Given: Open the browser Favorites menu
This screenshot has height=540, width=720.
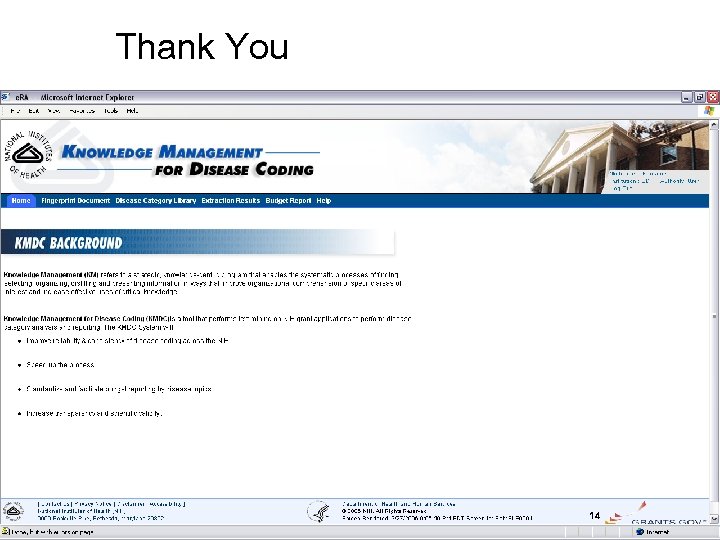Looking at the screenshot, I should coord(82,111).
